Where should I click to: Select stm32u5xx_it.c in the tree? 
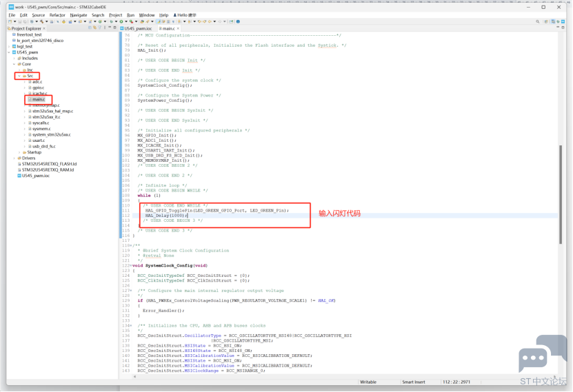pyautogui.click(x=46, y=117)
